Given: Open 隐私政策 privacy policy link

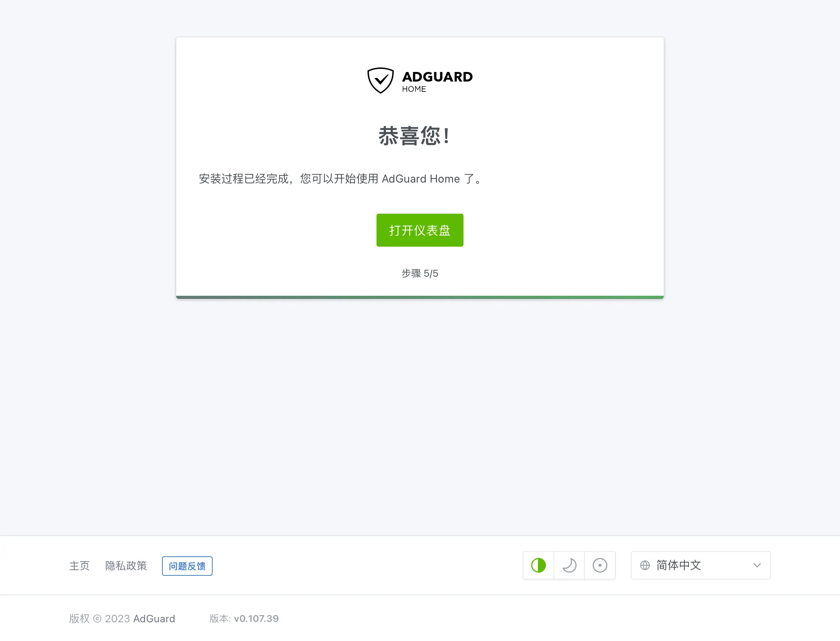Looking at the screenshot, I should 126,565.
